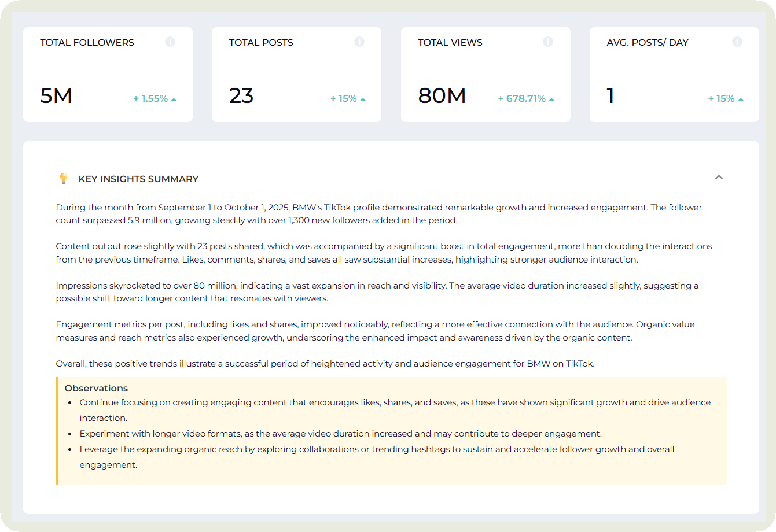Open the Total Views info tooltip icon
776x532 pixels.
pos(548,42)
